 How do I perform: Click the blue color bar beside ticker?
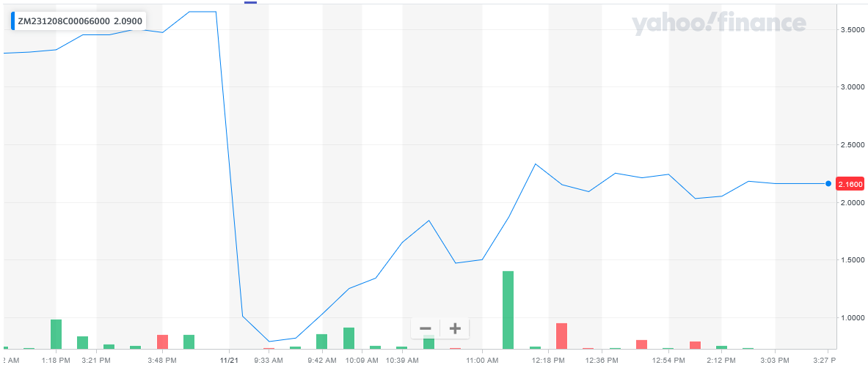(12, 21)
